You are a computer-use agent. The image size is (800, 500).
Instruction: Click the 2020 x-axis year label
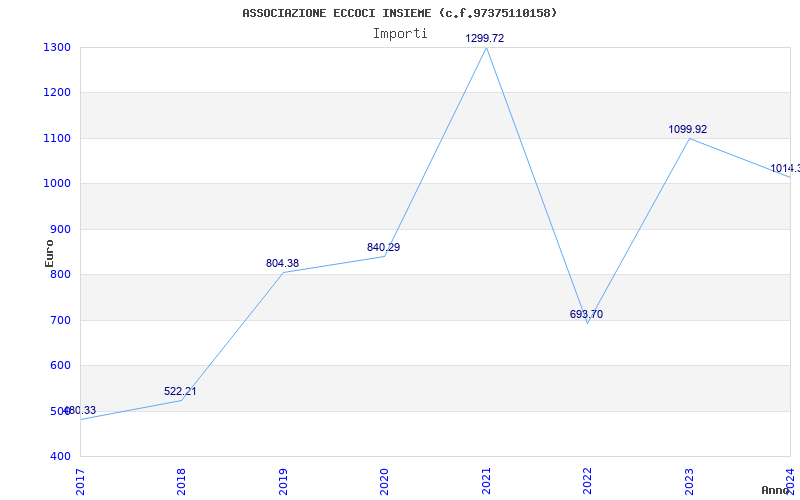[384, 482]
